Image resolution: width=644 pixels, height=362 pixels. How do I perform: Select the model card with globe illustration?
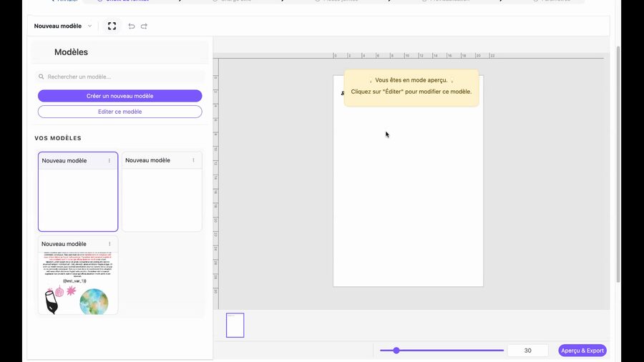[x=78, y=275]
